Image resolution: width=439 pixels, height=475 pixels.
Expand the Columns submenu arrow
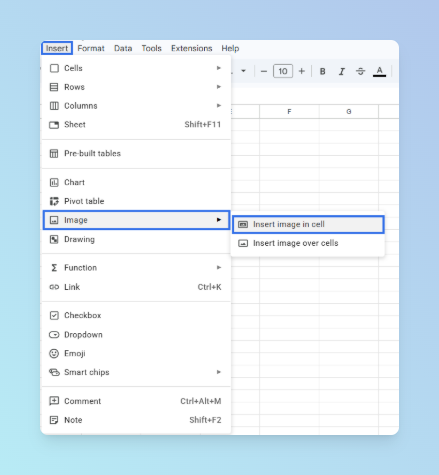pyautogui.click(x=219, y=106)
